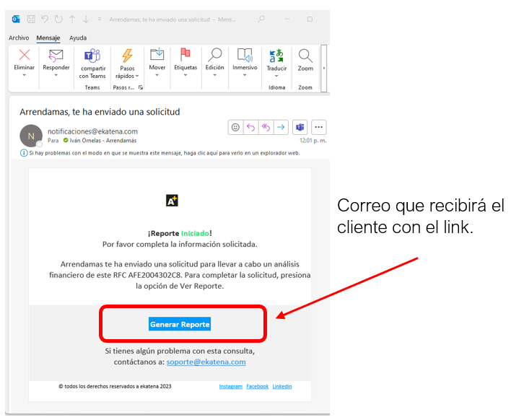Open the Archivo menu
Image resolution: width=511 pixels, height=420 pixels.
19,38
